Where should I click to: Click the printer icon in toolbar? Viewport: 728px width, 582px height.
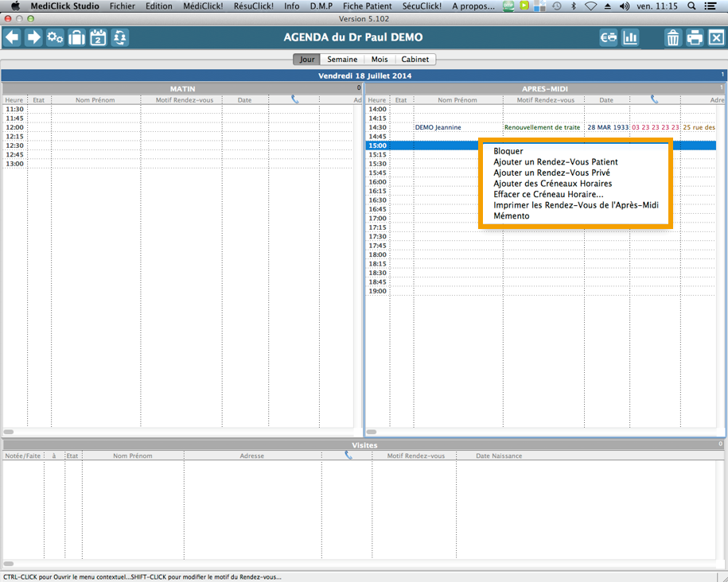tap(695, 37)
